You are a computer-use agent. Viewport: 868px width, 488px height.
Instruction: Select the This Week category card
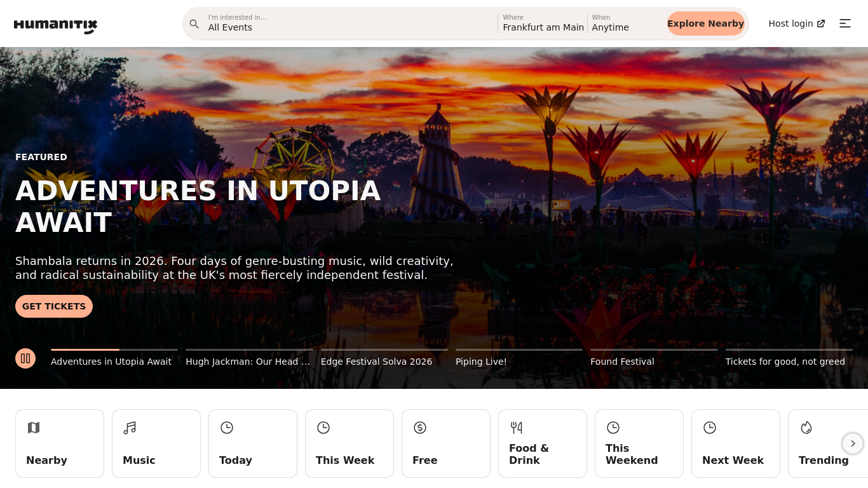[x=349, y=444]
